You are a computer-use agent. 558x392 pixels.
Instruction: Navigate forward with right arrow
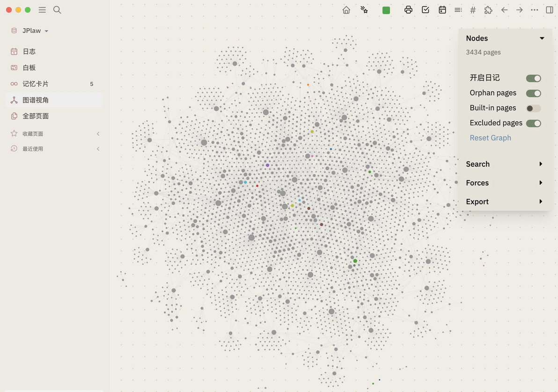coord(520,10)
